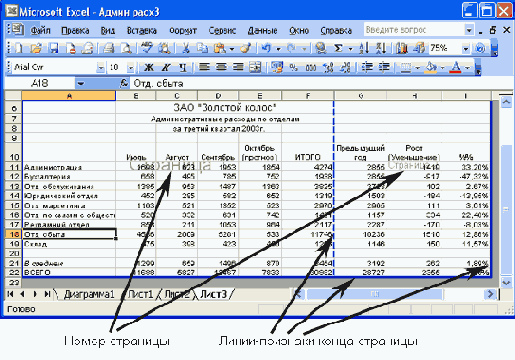
Task: Apply currency format icon
Action: tap(277, 68)
